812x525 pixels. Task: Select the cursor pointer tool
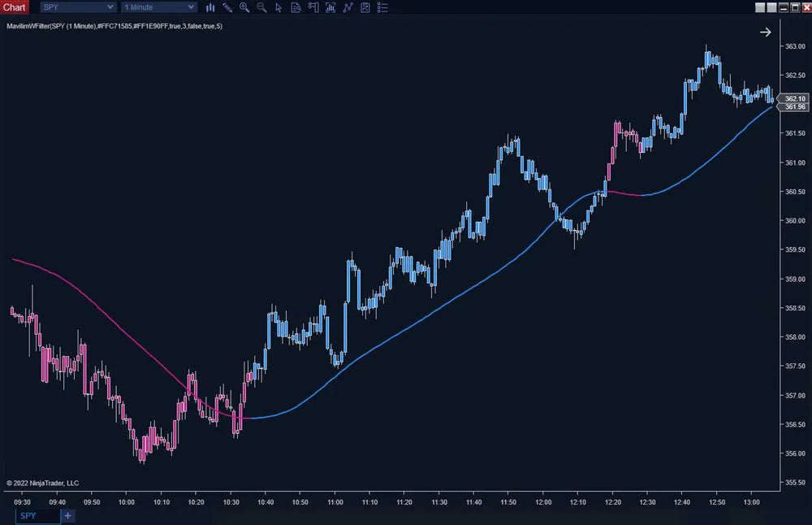pos(279,7)
